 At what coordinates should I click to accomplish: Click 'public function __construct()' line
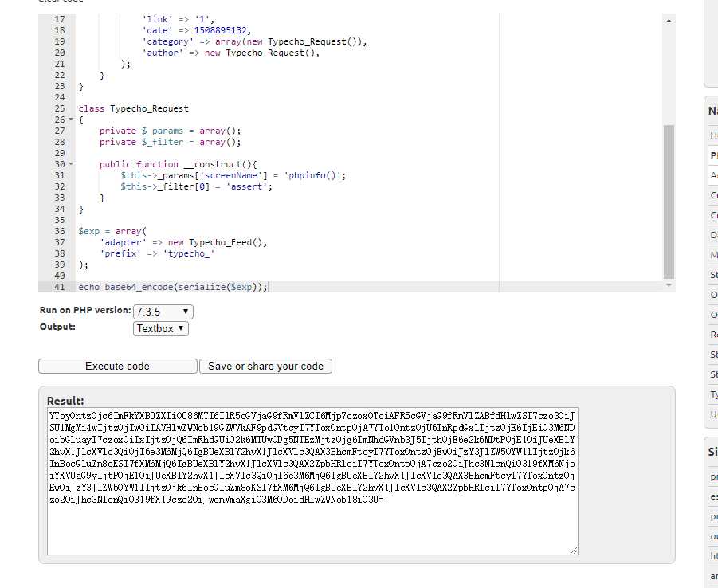coord(179,164)
